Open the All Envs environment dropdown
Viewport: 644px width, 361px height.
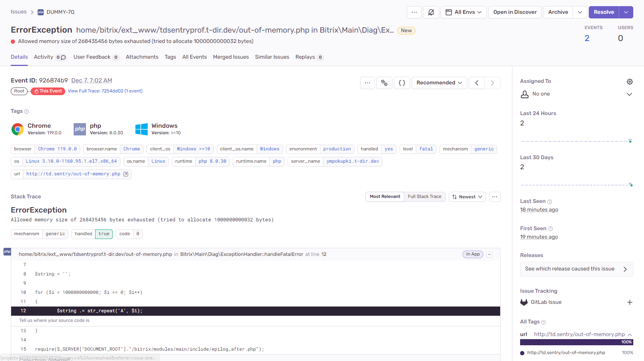tap(464, 12)
